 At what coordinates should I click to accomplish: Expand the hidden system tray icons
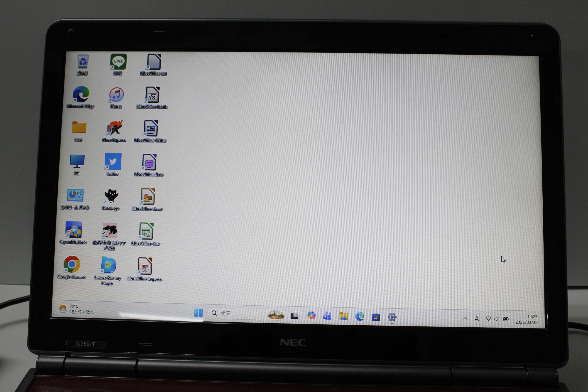465,318
